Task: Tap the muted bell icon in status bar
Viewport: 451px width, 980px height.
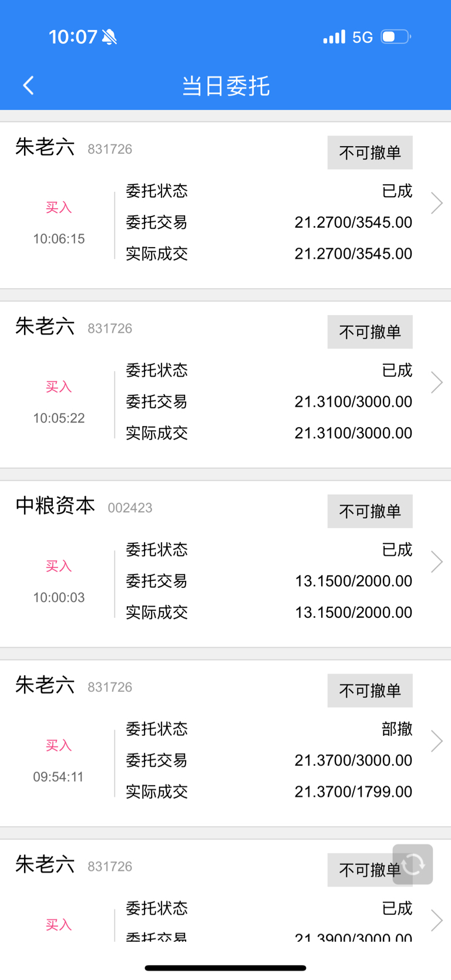Action: tap(109, 37)
